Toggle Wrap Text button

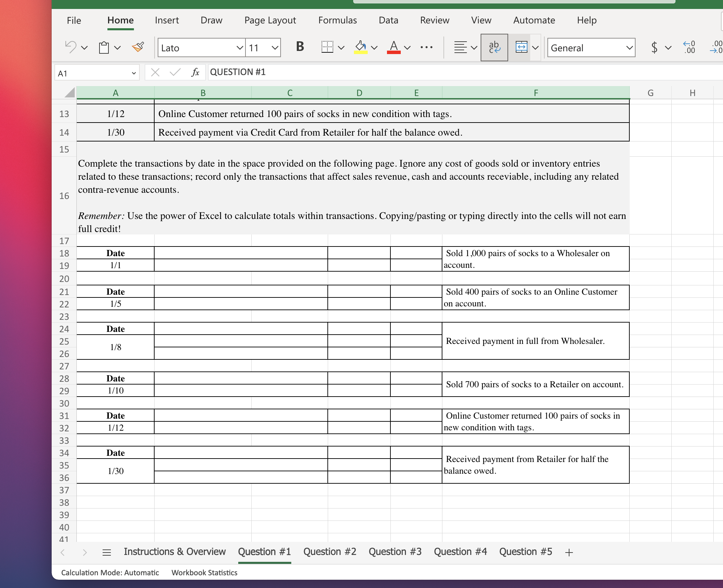click(x=494, y=47)
